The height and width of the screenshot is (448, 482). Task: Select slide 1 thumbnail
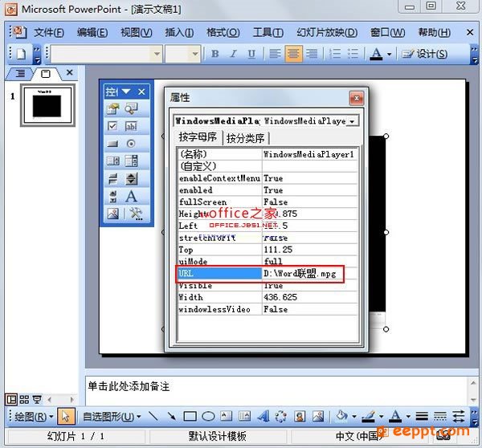click(x=47, y=105)
